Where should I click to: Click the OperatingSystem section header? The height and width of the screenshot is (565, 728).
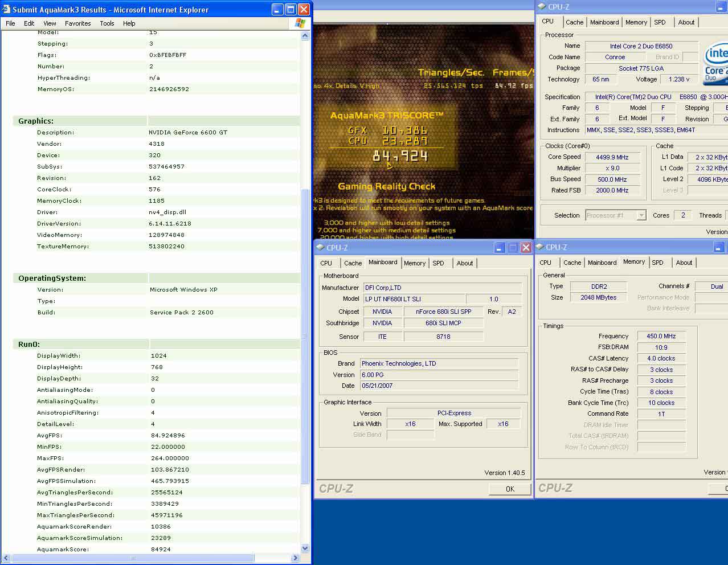pyautogui.click(x=52, y=278)
